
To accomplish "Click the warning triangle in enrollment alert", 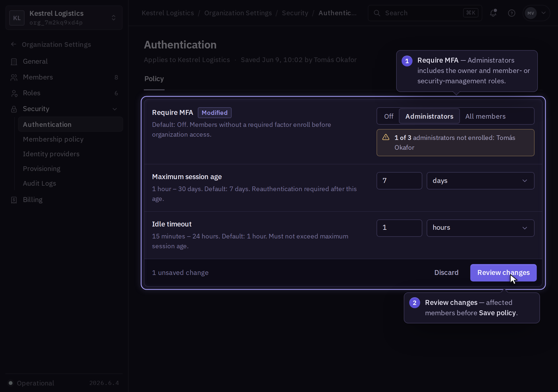I will tap(386, 137).
